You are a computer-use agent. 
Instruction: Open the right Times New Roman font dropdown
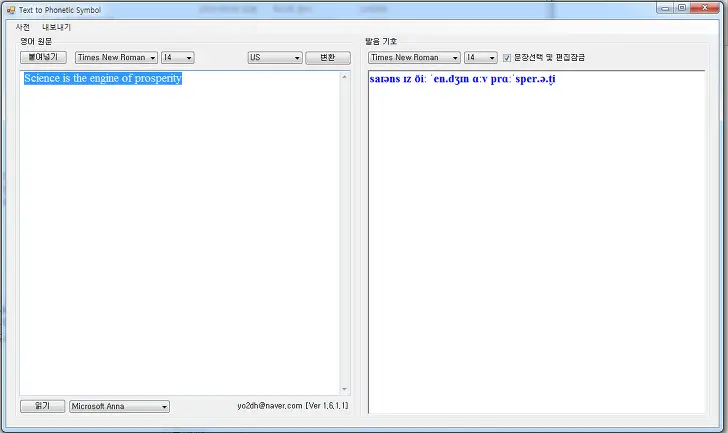coord(414,58)
